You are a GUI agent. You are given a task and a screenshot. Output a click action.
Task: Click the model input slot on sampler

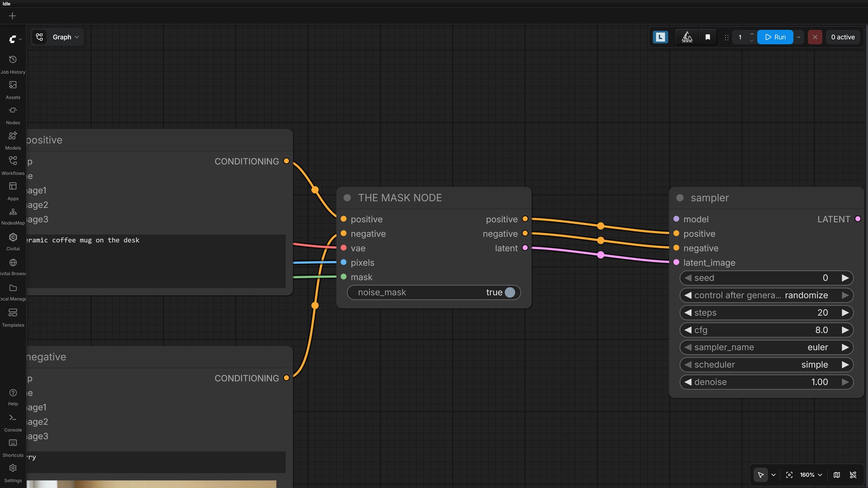(x=676, y=219)
